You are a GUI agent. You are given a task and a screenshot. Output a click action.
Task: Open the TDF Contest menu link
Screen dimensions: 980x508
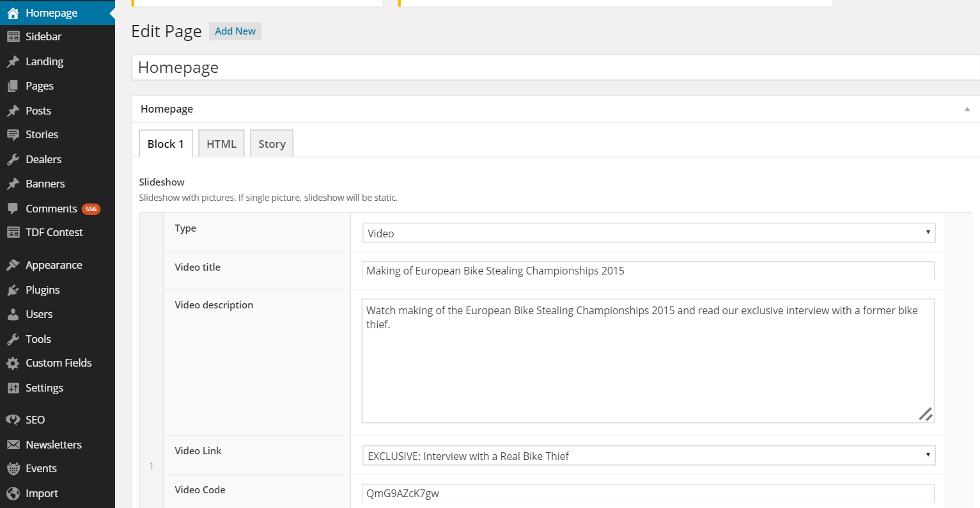tap(54, 232)
